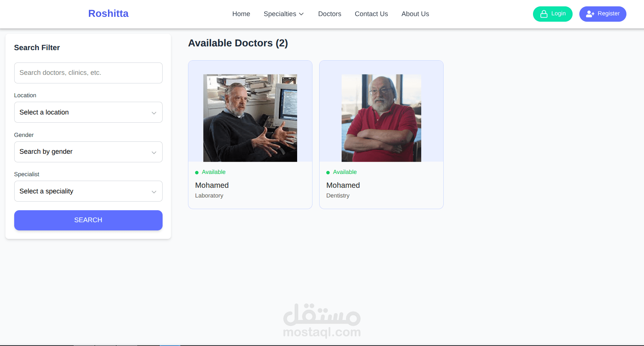Click the Register button
Viewport: 644px width, 346px height.
pos(603,14)
